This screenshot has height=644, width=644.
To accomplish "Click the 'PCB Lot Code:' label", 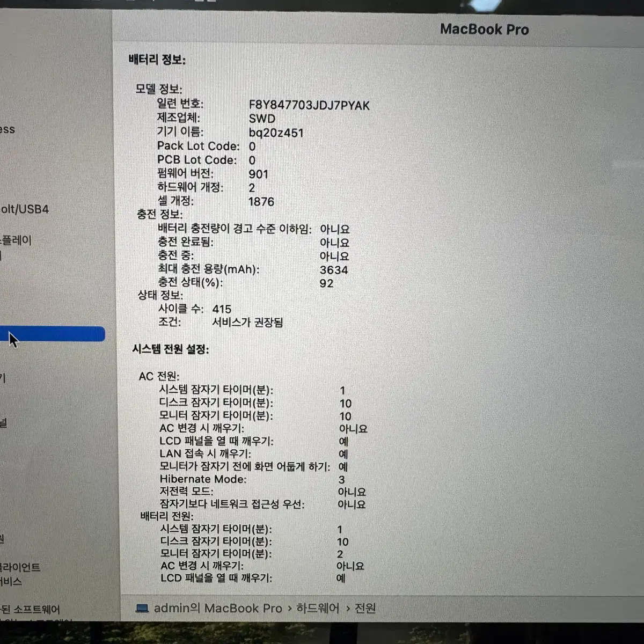I will click(196, 160).
